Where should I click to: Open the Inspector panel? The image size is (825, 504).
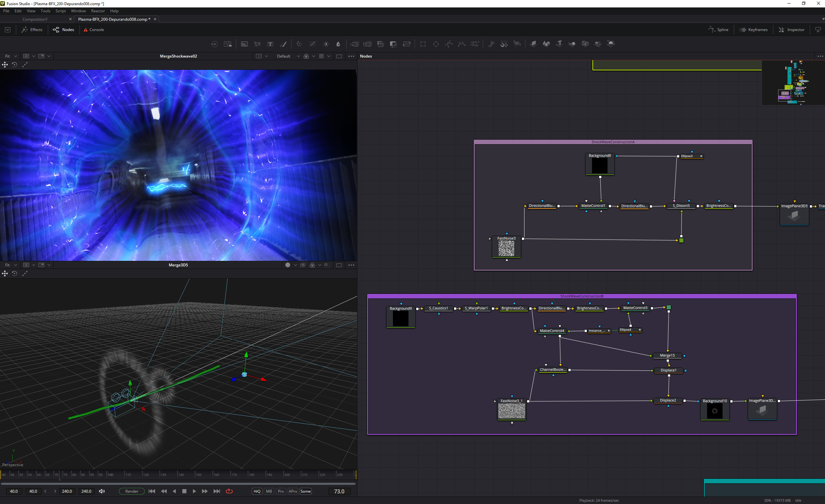pos(791,30)
